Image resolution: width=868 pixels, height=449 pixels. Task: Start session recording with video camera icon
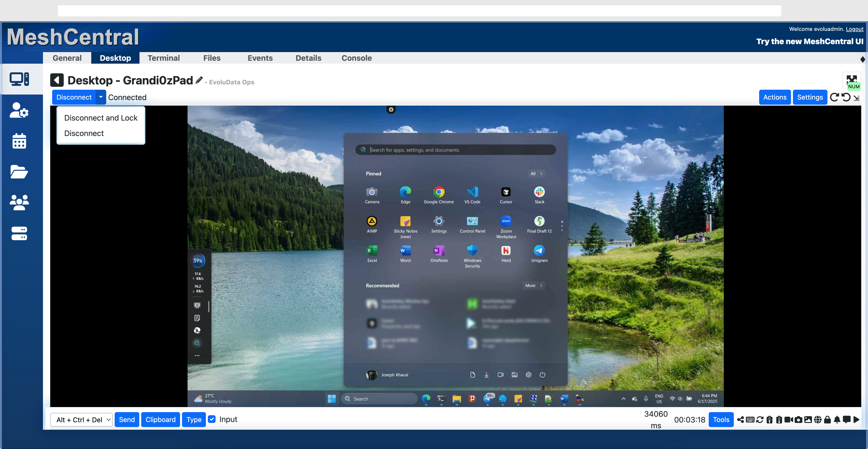coord(789,420)
